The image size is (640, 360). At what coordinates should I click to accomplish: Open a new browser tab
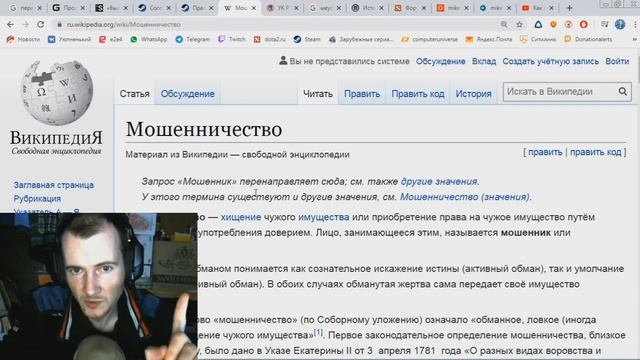(569, 8)
